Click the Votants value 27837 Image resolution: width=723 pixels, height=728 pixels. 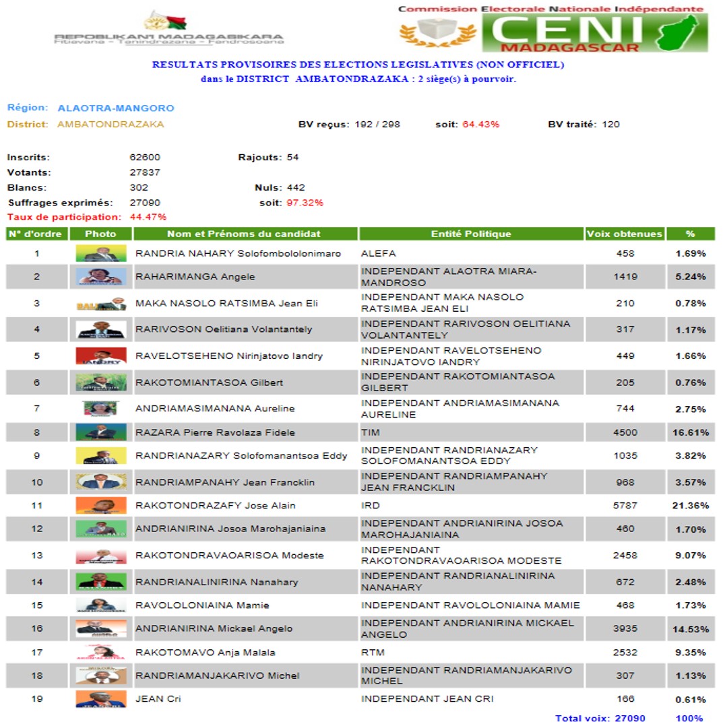(145, 172)
